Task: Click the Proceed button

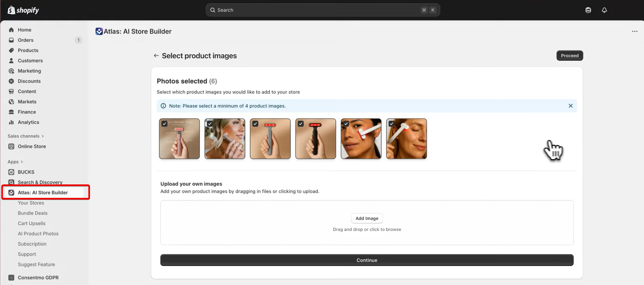Action: [x=570, y=55]
